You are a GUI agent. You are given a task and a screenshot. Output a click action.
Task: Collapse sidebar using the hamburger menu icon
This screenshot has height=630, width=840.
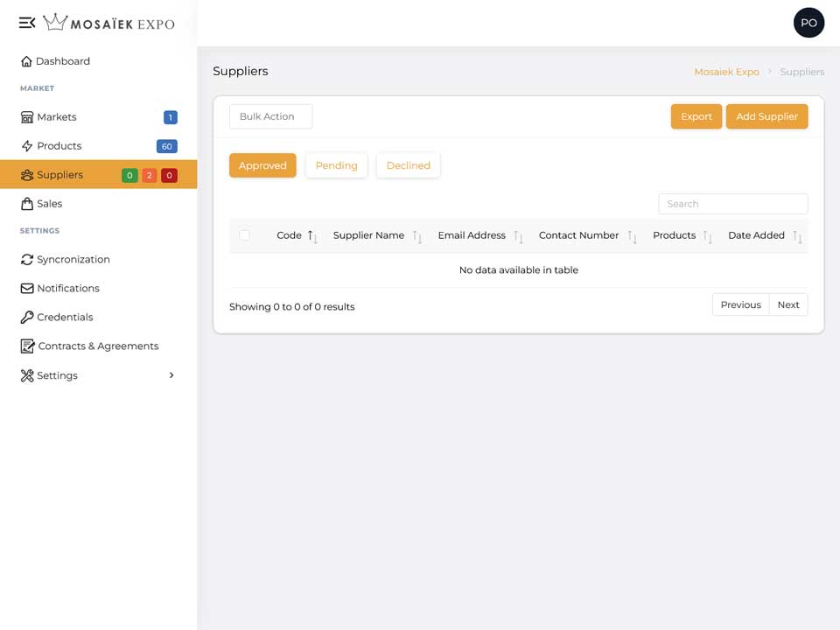(x=27, y=23)
